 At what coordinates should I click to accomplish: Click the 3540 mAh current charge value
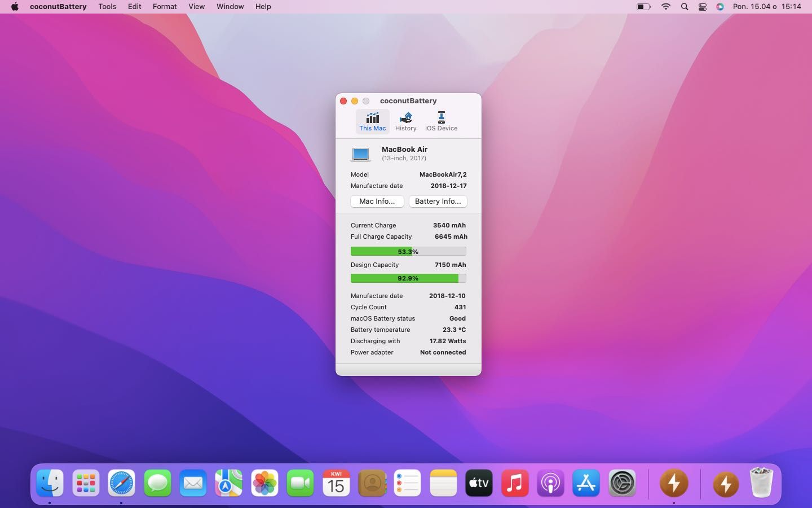[449, 225]
